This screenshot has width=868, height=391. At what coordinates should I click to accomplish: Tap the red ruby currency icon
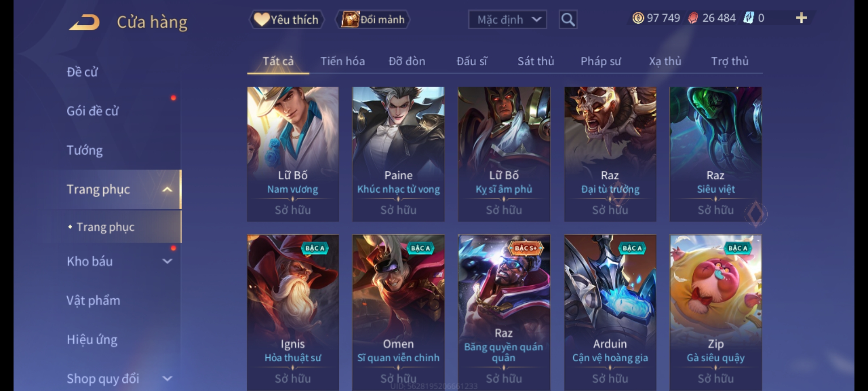point(693,18)
